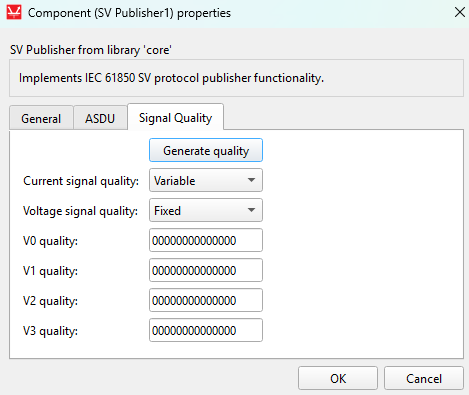Open the ASDU tab
The image size is (469, 395).
pyautogui.click(x=100, y=118)
